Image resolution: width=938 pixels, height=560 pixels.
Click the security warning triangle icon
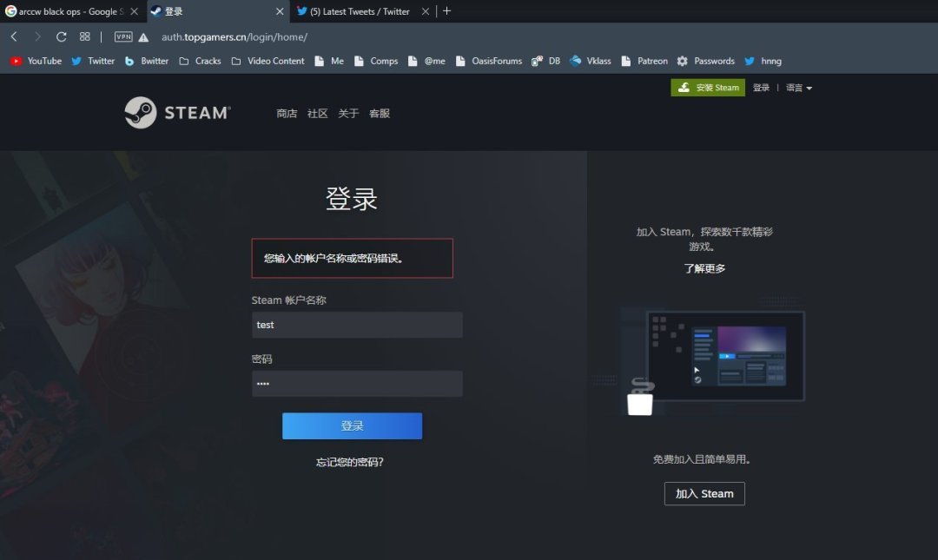(x=143, y=37)
